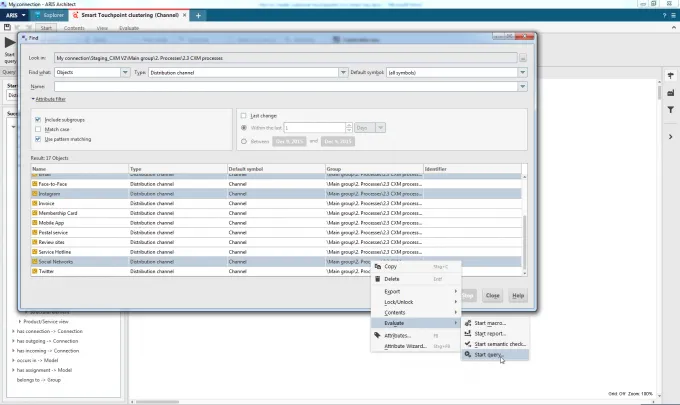
Task: Click the Help button in Find dialog
Action: (518, 296)
